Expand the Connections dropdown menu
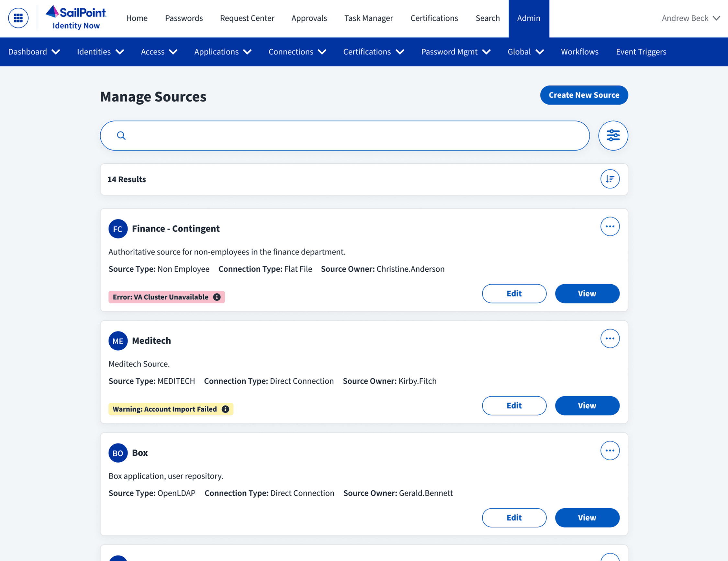 [297, 52]
